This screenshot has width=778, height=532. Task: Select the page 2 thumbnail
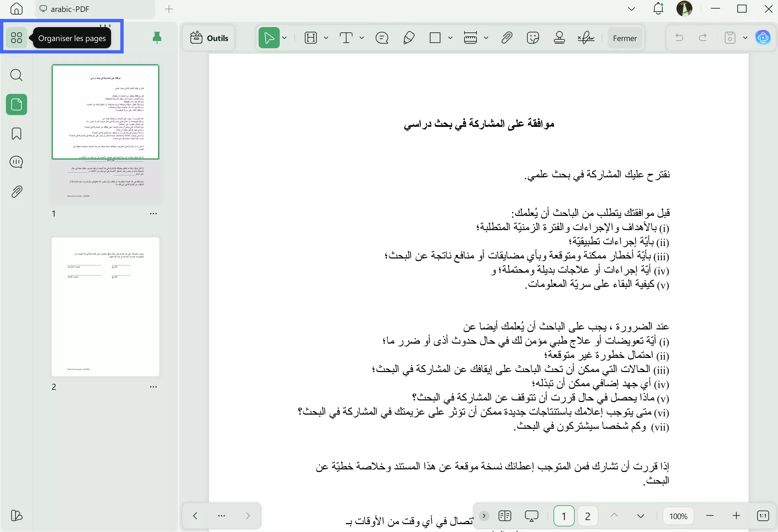coord(105,307)
